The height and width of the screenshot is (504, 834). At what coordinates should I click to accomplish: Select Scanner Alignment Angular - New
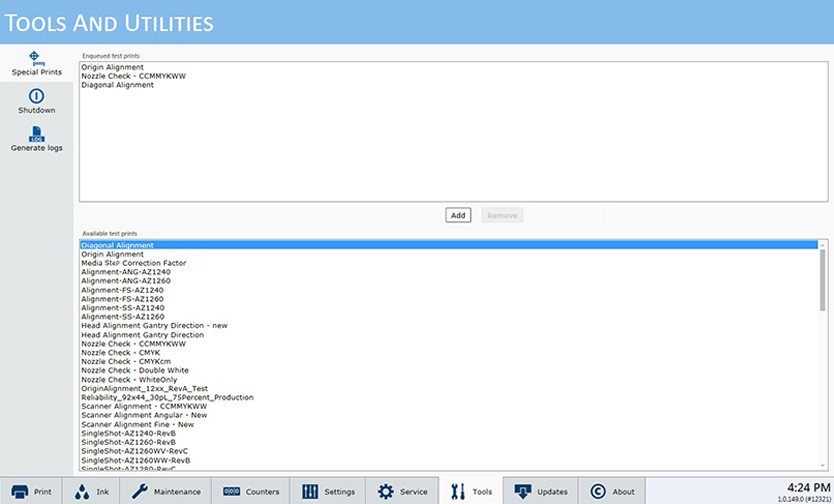coord(144,415)
